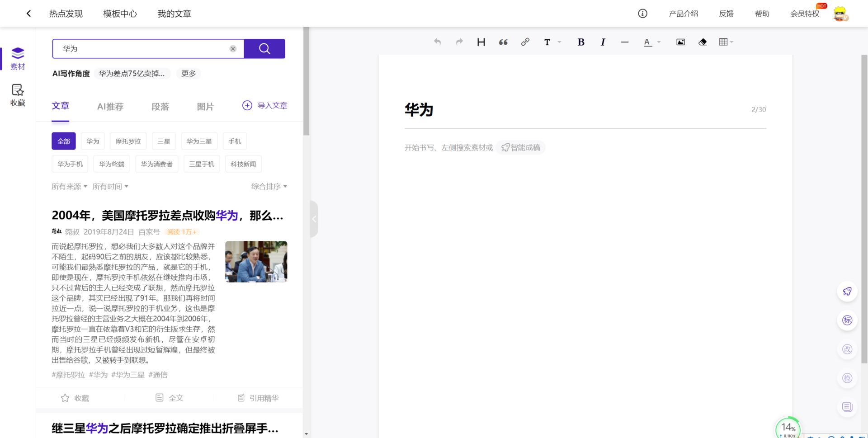Select the 科技新闻 filter tag
The image size is (868, 438).
pos(243,164)
